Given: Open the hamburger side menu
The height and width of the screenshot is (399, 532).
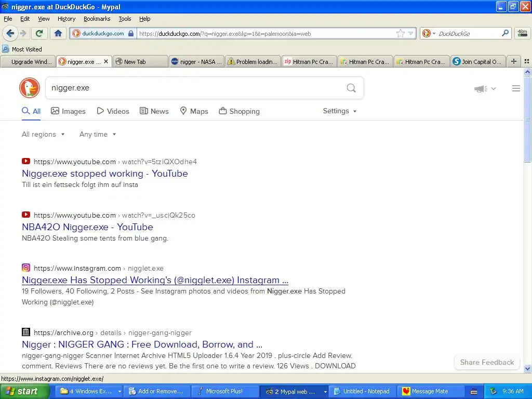Looking at the screenshot, I should pyautogui.click(x=516, y=88).
